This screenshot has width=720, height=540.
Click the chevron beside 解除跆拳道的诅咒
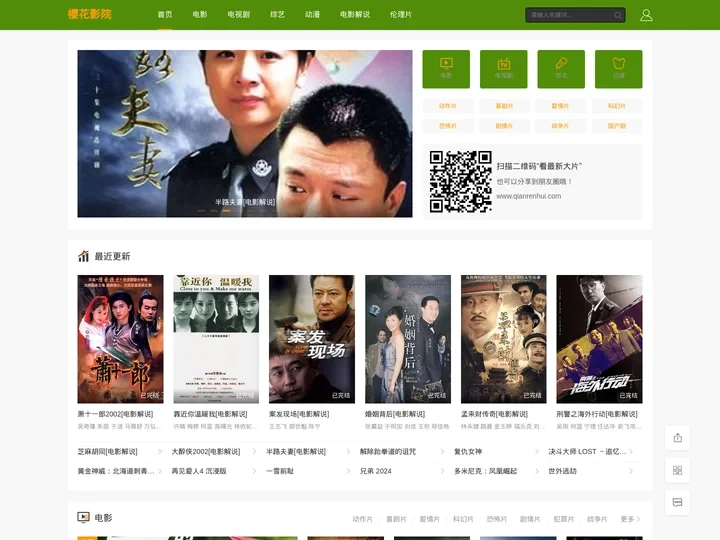coord(442,452)
